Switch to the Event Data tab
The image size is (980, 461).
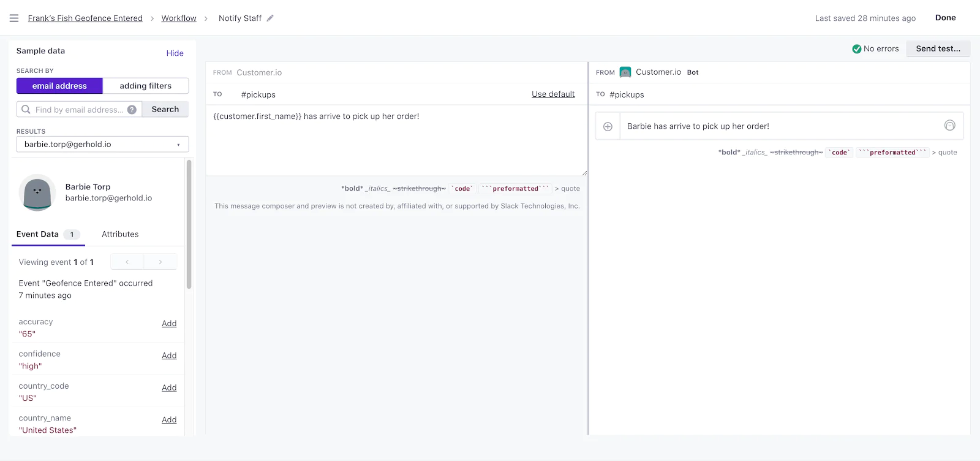[48, 234]
